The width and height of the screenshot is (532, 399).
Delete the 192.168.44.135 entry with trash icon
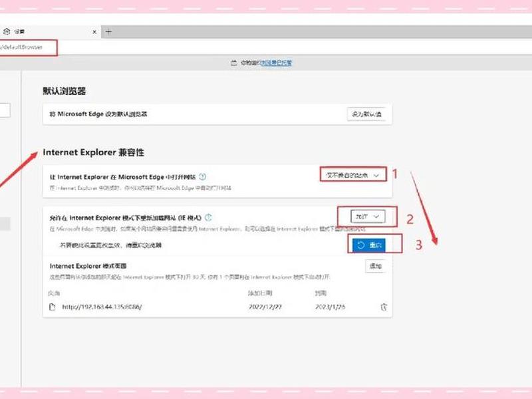coord(384,307)
